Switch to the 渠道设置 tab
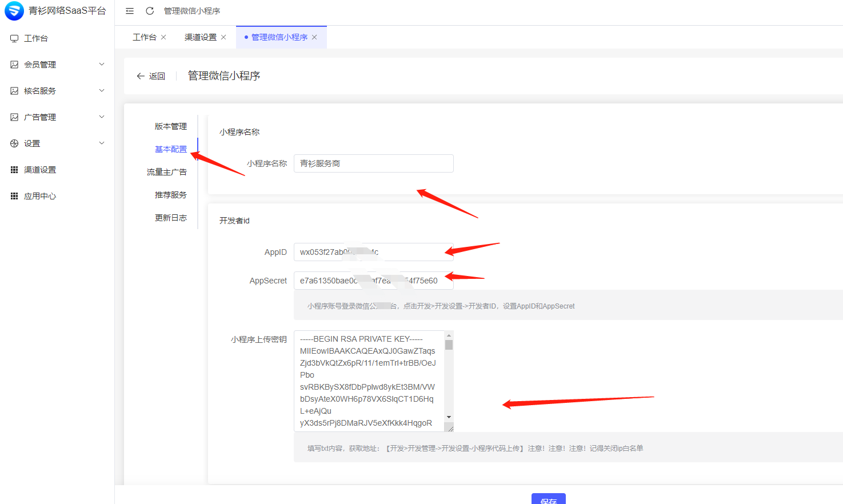 point(201,37)
